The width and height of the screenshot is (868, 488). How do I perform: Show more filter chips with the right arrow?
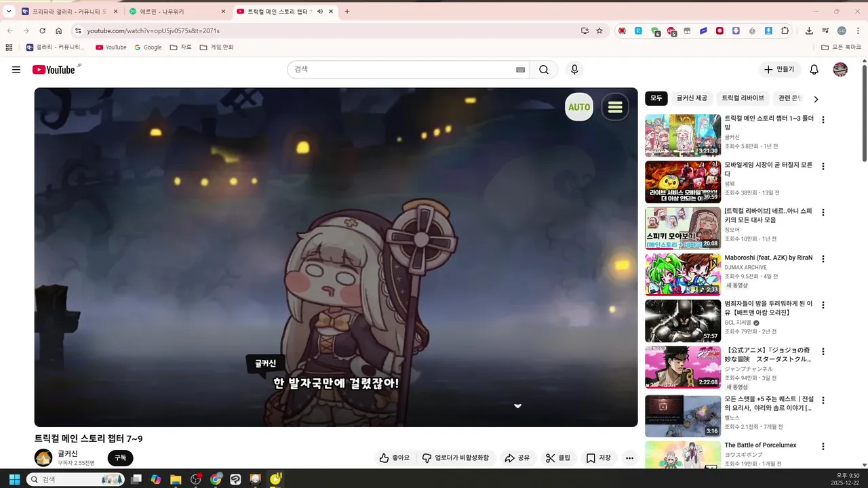[816, 99]
